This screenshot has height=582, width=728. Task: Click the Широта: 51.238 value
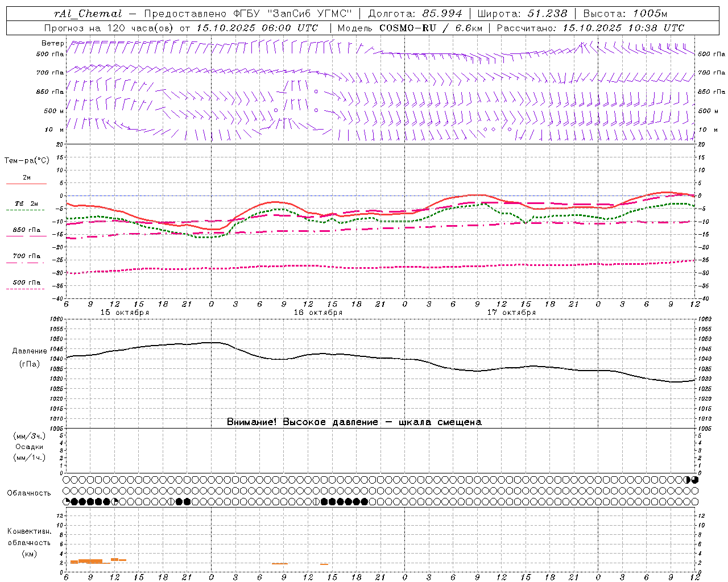tap(522, 14)
